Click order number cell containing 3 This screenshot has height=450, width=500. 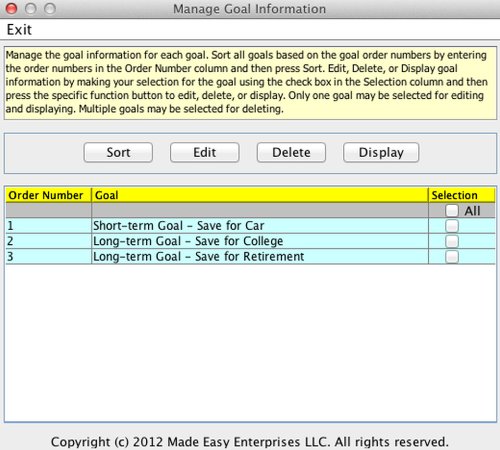click(49, 256)
